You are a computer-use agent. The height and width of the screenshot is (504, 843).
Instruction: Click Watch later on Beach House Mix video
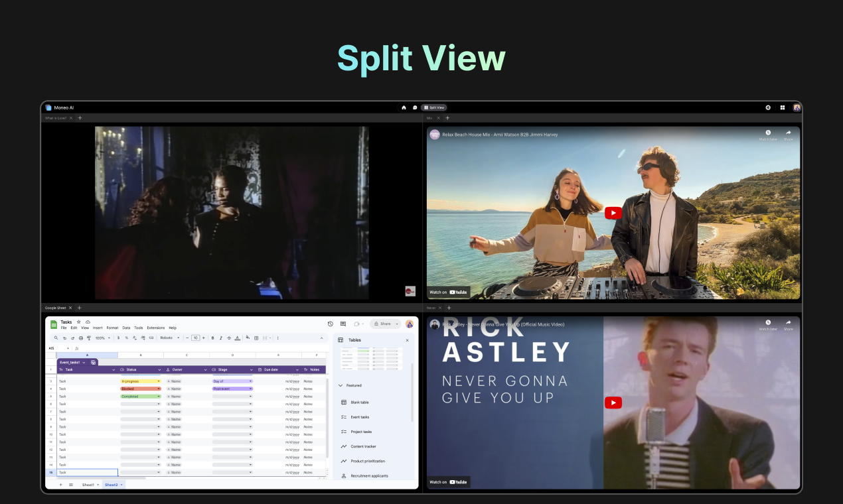(768, 135)
